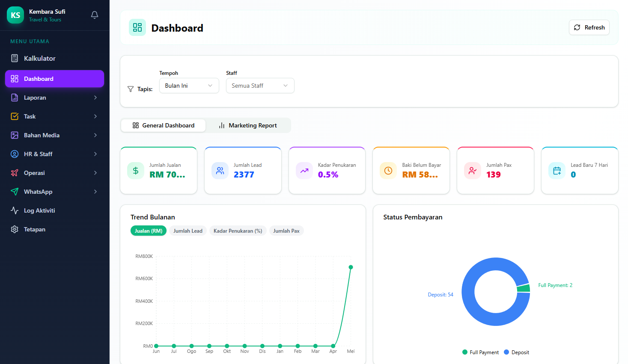The image size is (628, 364).
Task: Select the General Dashboard tab
Action: 164,125
